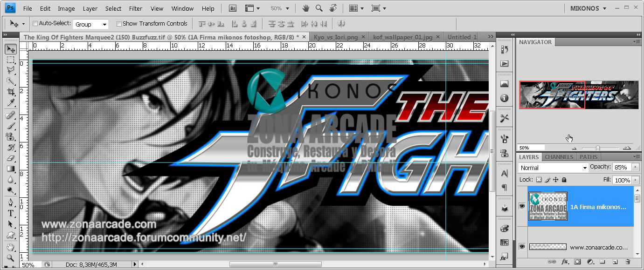Image resolution: width=644 pixels, height=270 pixels.
Task: Select the Zoom tool in the toolbox
Action: coord(10,257)
